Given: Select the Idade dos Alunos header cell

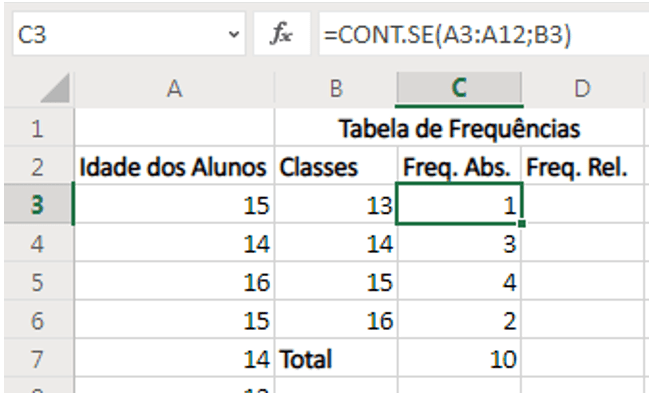Looking at the screenshot, I should pos(174,168).
